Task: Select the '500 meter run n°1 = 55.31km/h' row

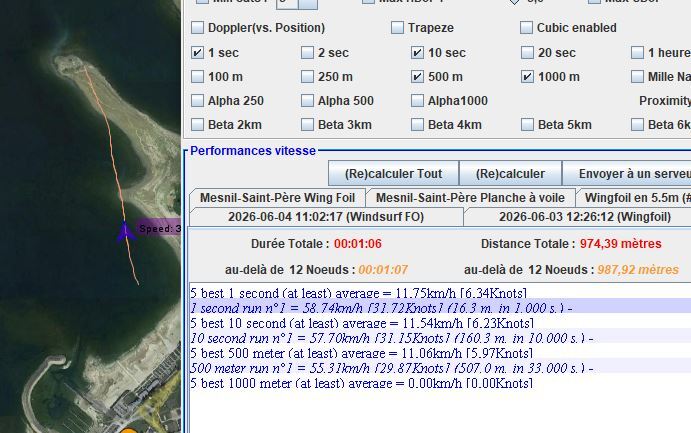Action: (x=440, y=368)
